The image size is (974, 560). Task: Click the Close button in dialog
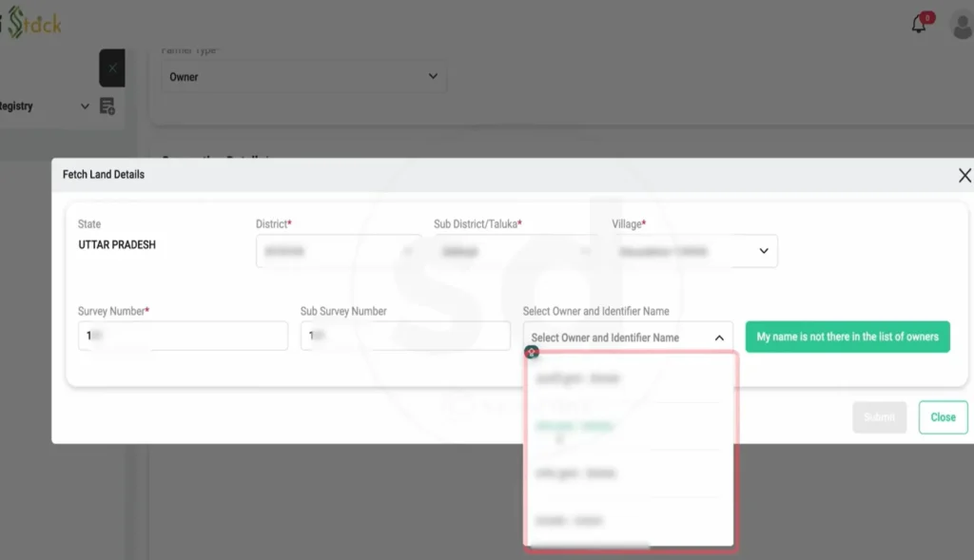tap(943, 417)
